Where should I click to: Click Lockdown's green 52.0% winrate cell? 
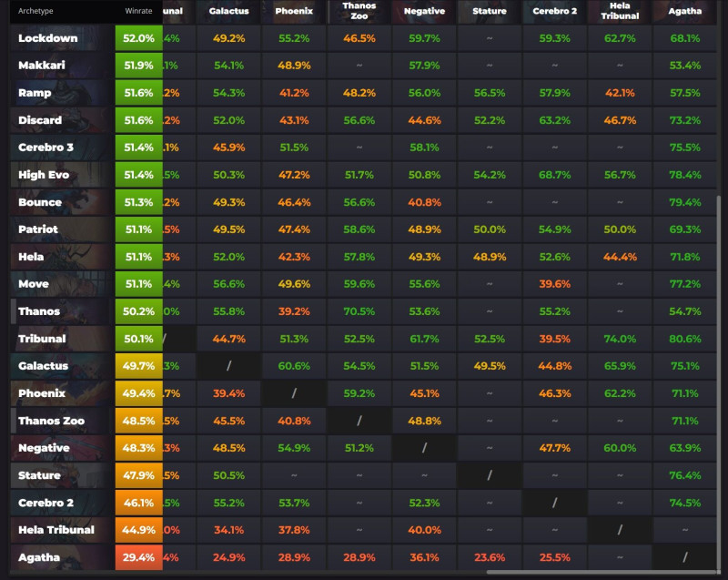pyautogui.click(x=138, y=38)
